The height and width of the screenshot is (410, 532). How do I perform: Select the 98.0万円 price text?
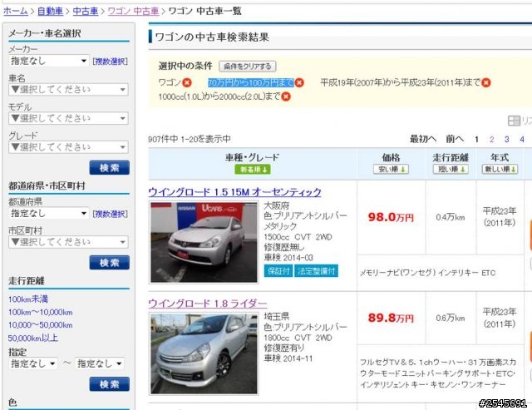tap(391, 217)
